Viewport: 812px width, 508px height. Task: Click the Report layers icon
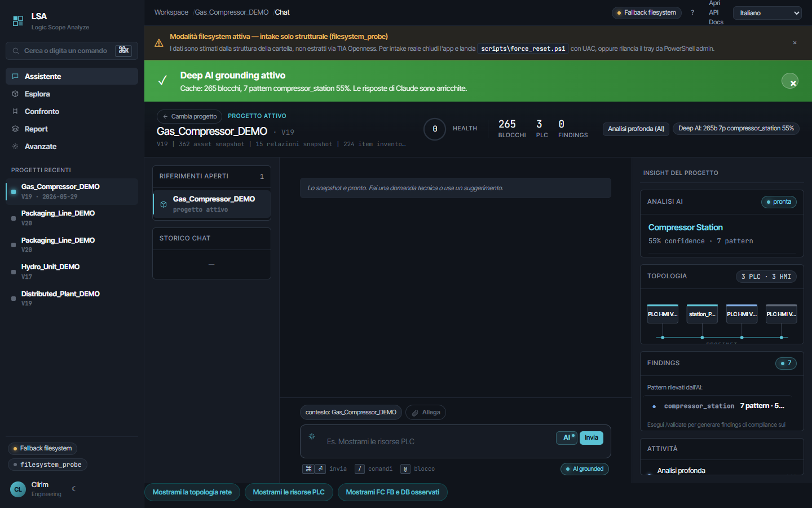tap(15, 129)
